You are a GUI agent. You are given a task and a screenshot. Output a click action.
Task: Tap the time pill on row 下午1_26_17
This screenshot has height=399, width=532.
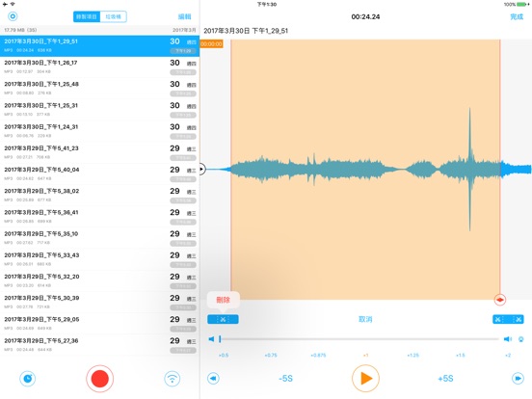click(x=183, y=72)
